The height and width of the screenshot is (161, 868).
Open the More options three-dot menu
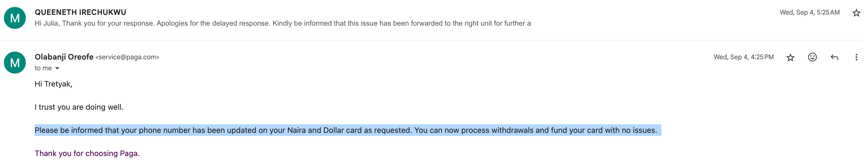pos(856,57)
